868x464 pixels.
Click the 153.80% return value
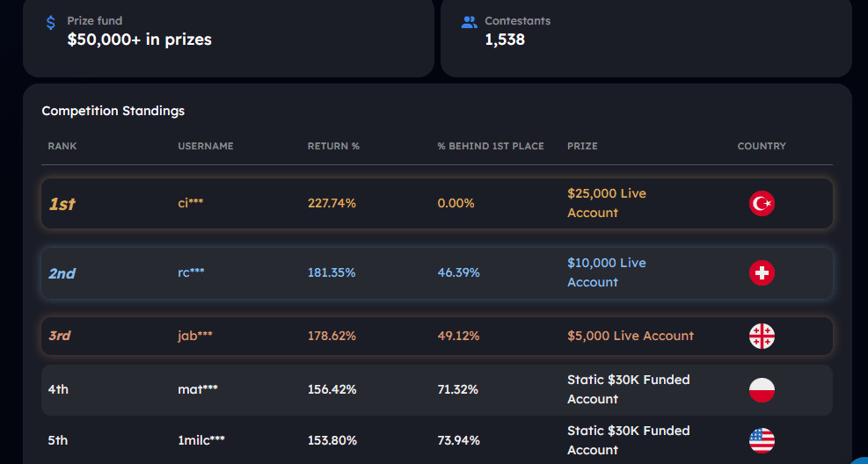[x=332, y=440]
